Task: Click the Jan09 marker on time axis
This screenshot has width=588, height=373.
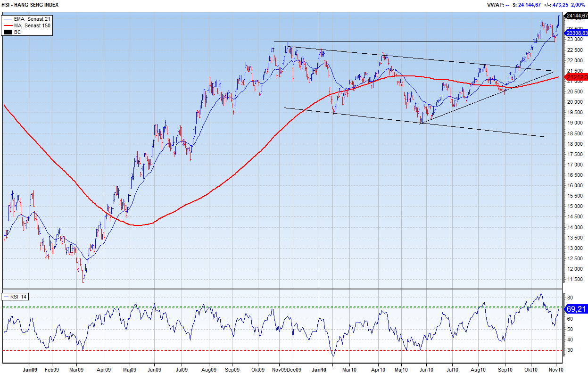Action: [30, 370]
